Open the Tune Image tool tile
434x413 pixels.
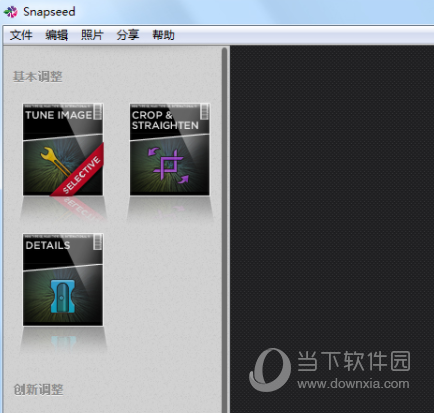(63, 149)
